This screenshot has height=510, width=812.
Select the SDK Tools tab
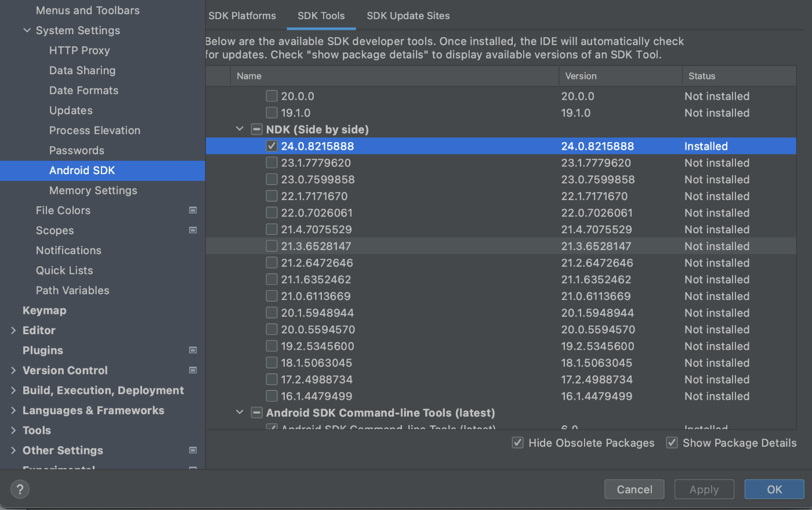tap(321, 16)
